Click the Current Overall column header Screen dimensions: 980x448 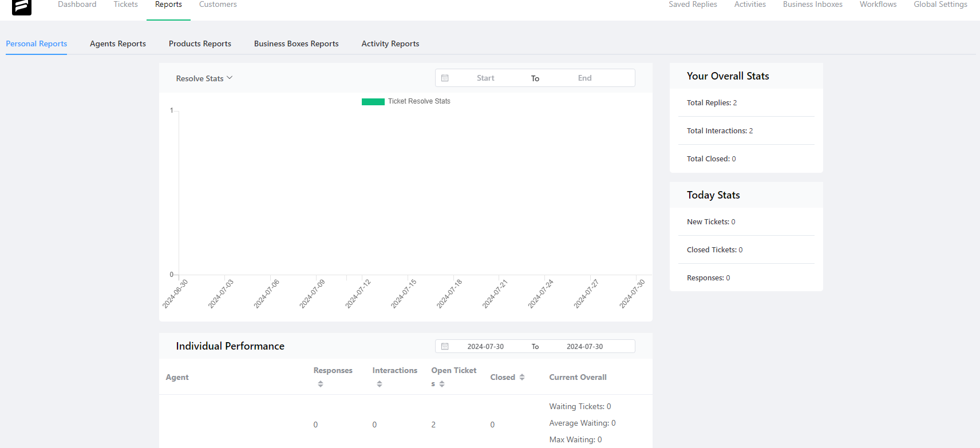pyautogui.click(x=578, y=377)
